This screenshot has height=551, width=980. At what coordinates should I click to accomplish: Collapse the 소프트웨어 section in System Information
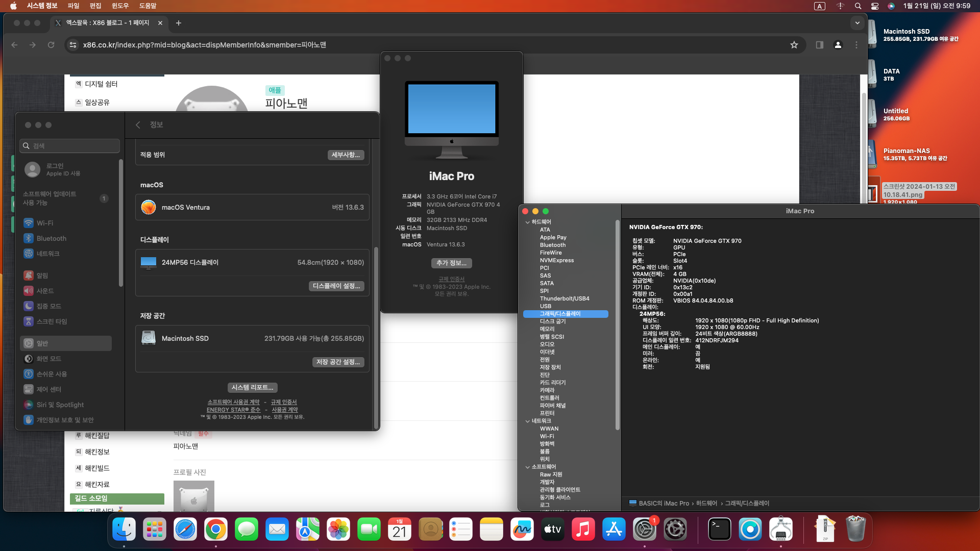click(527, 467)
